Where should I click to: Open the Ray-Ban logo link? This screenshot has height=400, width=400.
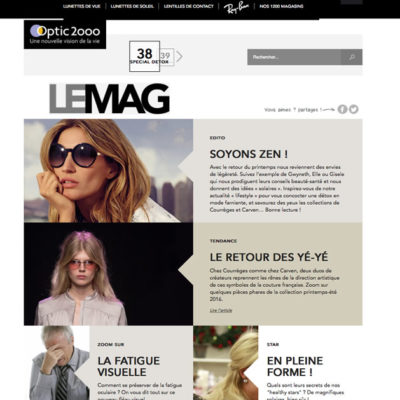point(237,7)
